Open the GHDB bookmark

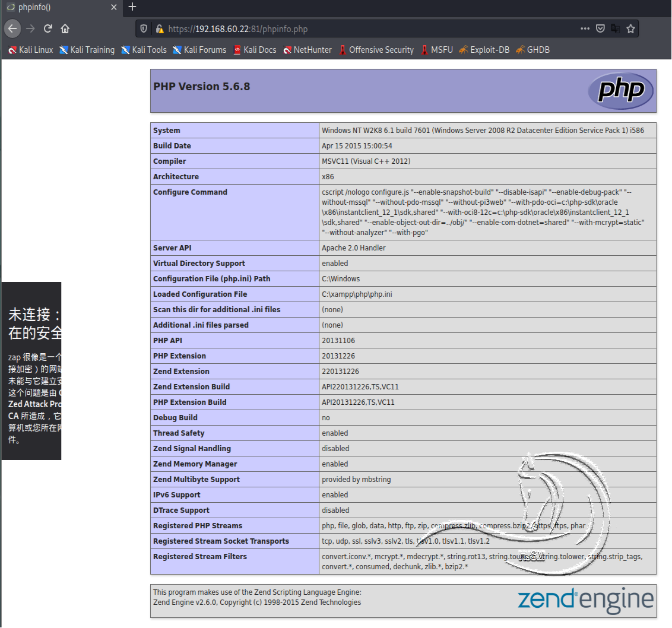tap(538, 50)
